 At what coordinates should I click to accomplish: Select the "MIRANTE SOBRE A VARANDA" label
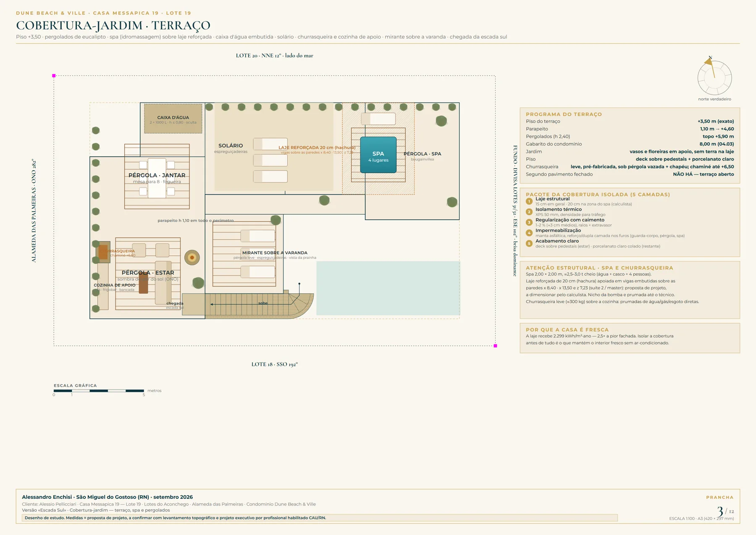click(275, 253)
